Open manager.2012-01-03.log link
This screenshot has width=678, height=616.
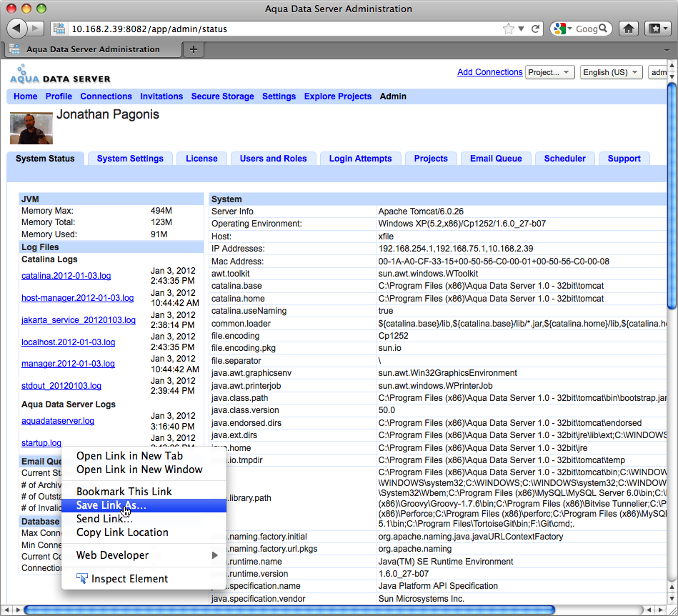click(x=68, y=363)
